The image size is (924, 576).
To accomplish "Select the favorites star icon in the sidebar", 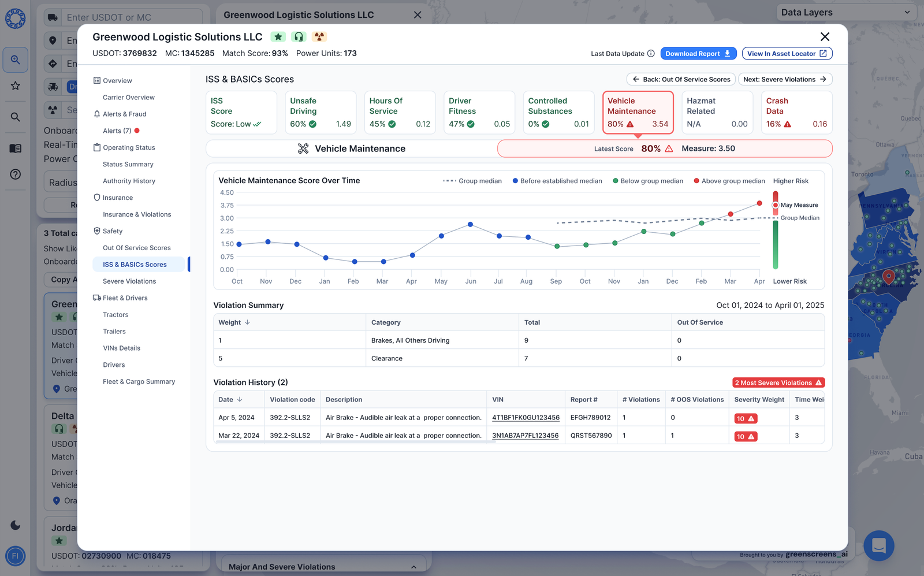I will 15,86.
